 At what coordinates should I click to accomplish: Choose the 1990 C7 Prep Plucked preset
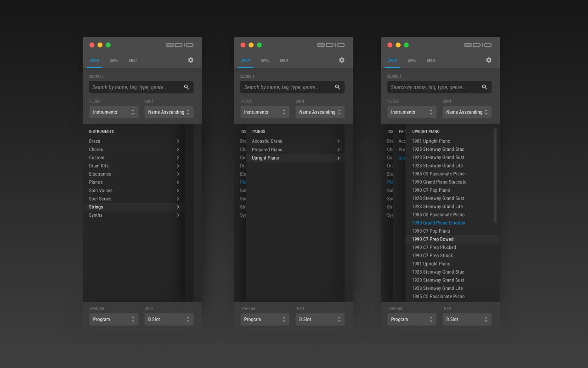pyautogui.click(x=434, y=247)
